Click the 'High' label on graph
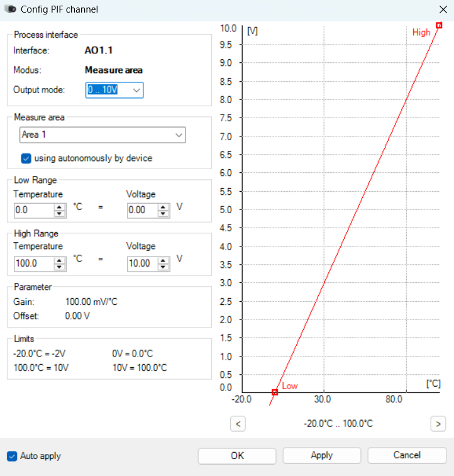The height and width of the screenshot is (476, 454). [x=421, y=32]
